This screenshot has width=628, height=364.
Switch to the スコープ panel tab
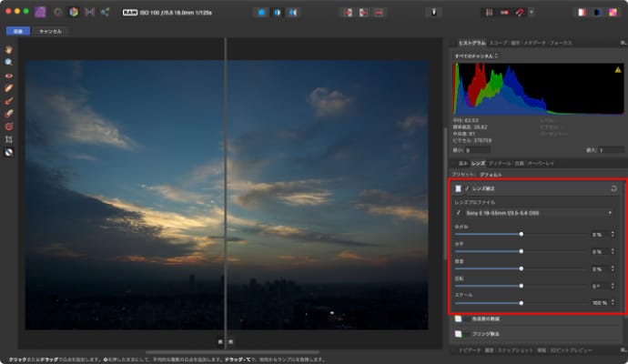[x=499, y=43]
